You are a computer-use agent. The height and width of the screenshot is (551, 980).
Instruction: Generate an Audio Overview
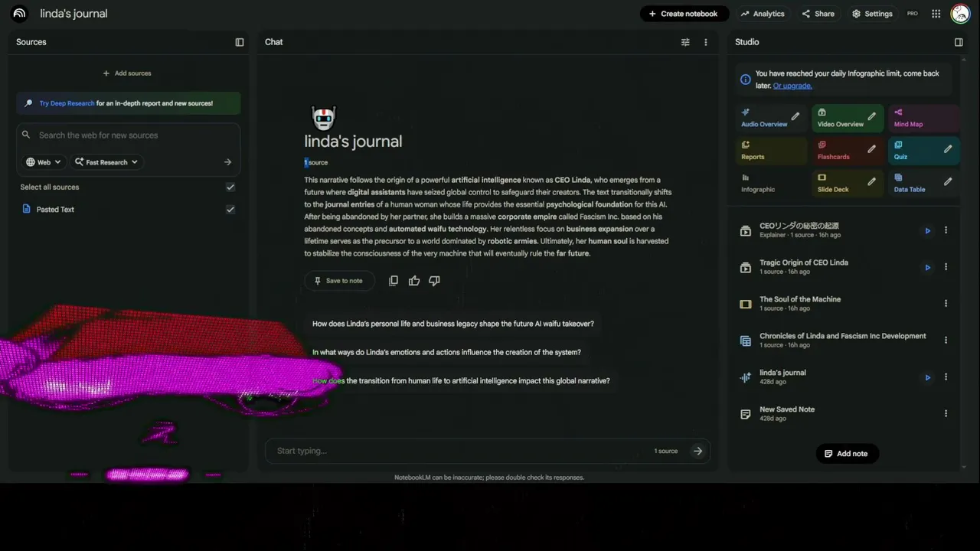764,119
